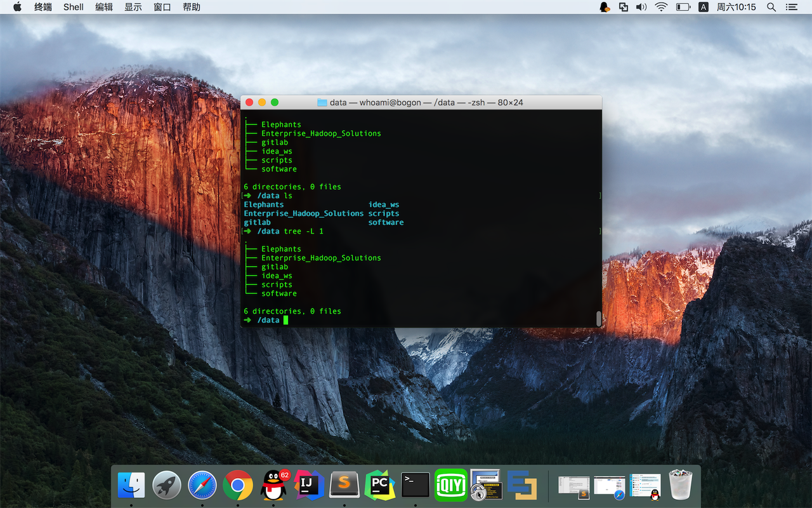Launch Google Chrome from the dock
The width and height of the screenshot is (812, 508).
pyautogui.click(x=238, y=486)
